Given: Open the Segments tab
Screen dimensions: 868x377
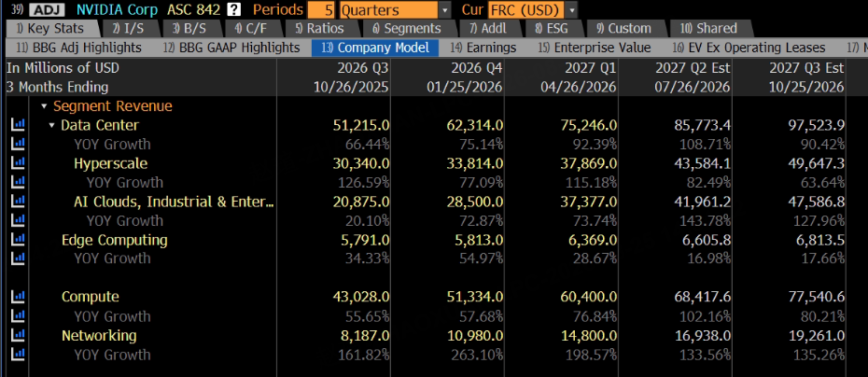Looking at the screenshot, I should click(x=407, y=28).
